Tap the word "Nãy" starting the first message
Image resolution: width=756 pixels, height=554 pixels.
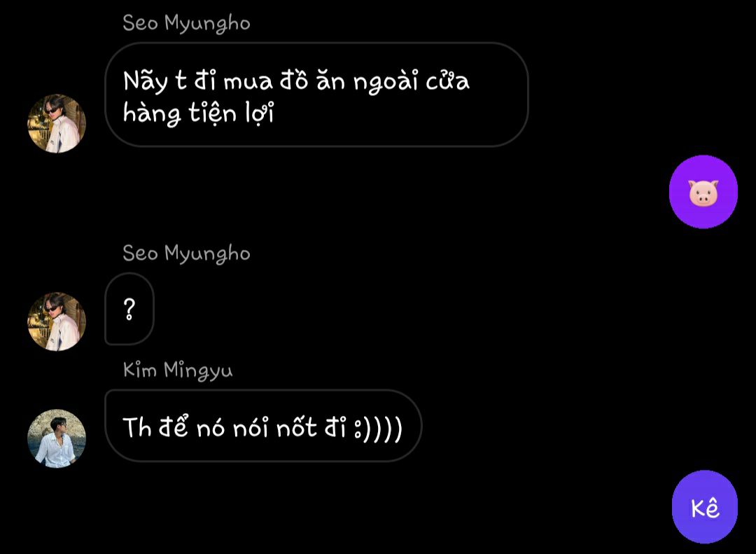point(146,81)
